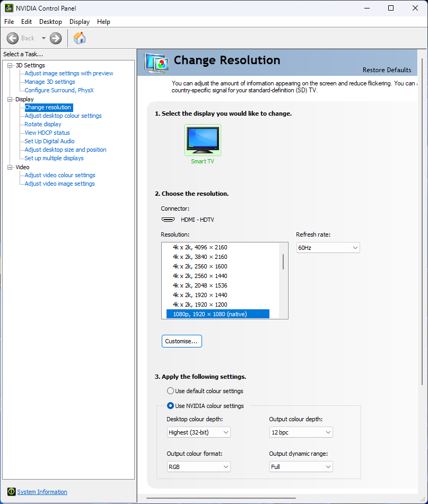Click the Change Resolution header icon
Viewport: 428px width, 504px height.
[x=156, y=63]
